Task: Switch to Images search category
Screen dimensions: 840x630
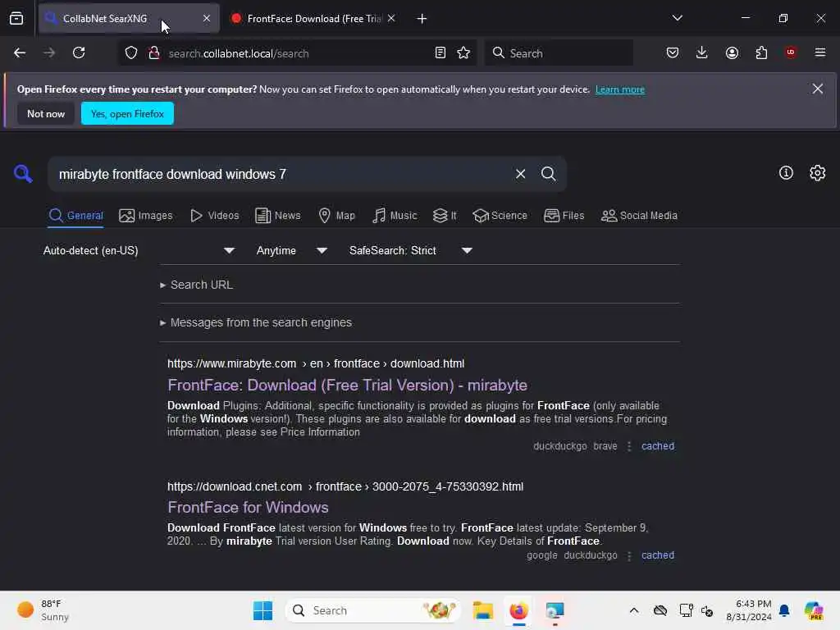Action: [x=146, y=216]
